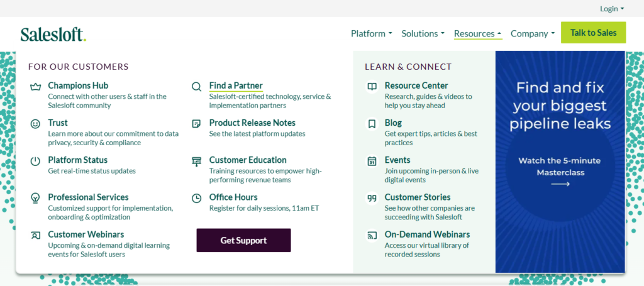
Task: Click the note icon beside Product Release Notes
Action: point(197,123)
